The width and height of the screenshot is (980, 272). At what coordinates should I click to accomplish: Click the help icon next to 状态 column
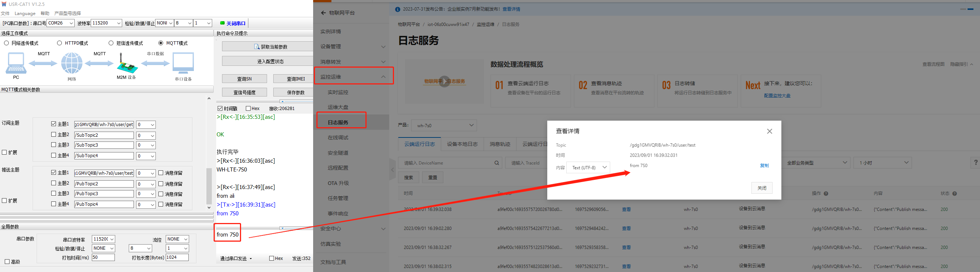pyautogui.click(x=954, y=194)
